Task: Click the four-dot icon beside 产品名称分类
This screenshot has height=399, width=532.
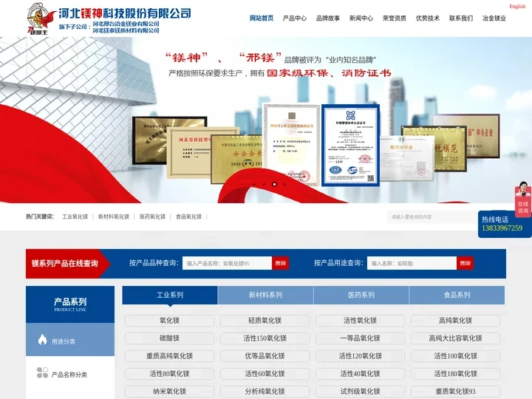Action: tap(42, 372)
